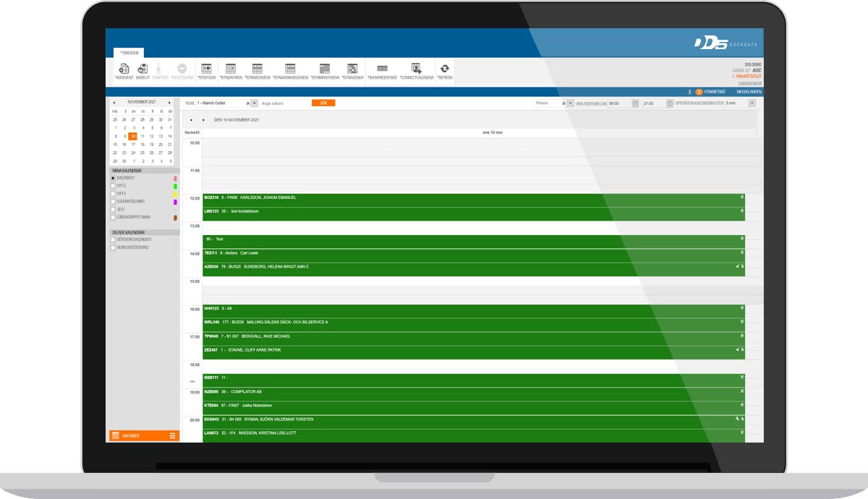Enable the Göteborg Kalender1 shared calendar checkbox
Viewport: 868px width, 499px height.
click(x=113, y=239)
